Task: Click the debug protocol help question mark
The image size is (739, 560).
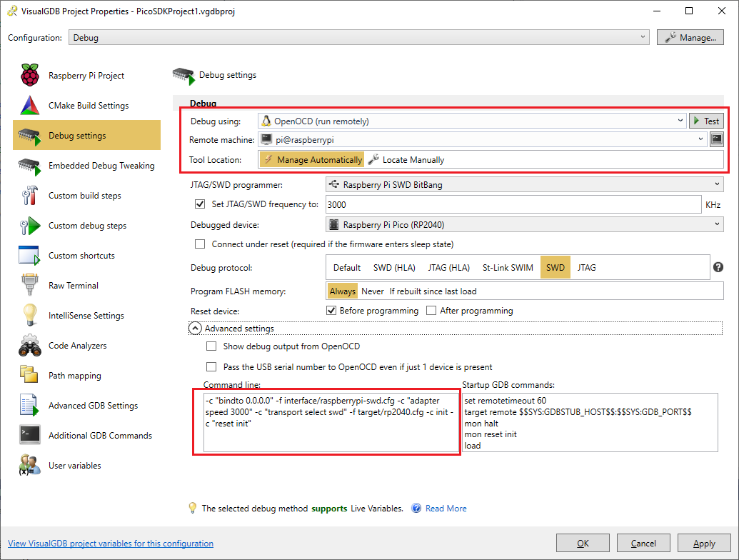Action: tap(718, 267)
